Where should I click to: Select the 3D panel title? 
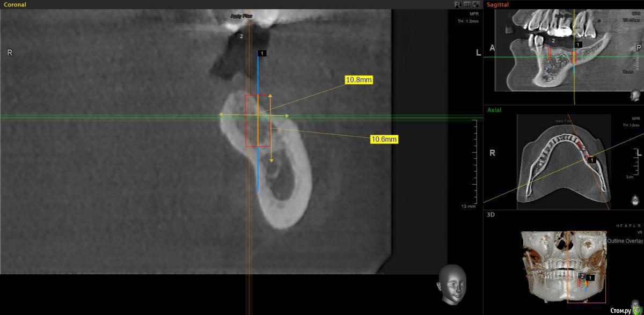click(x=491, y=214)
